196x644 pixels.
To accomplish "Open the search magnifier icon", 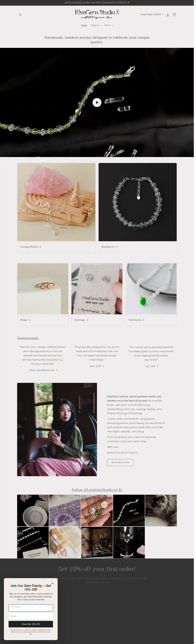I will (x=20, y=15).
